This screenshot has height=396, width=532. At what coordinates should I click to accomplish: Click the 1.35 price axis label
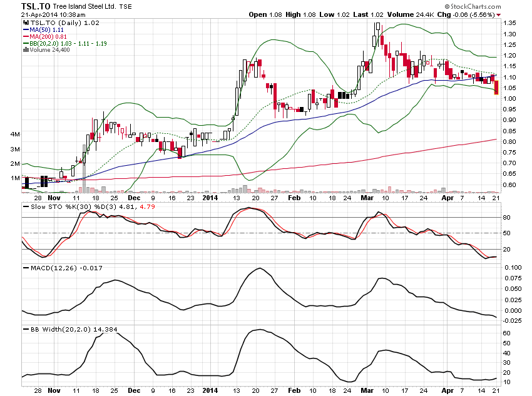point(509,23)
